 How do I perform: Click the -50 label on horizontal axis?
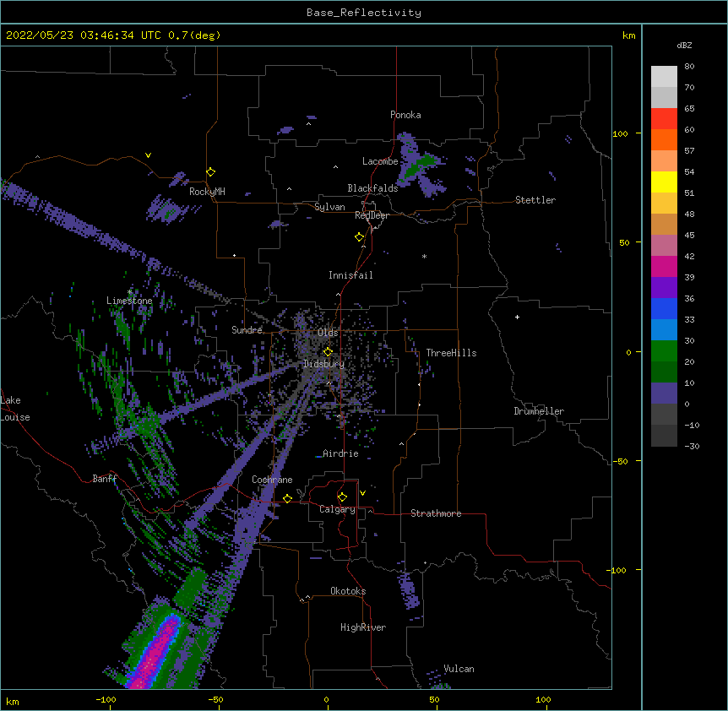pos(215,699)
